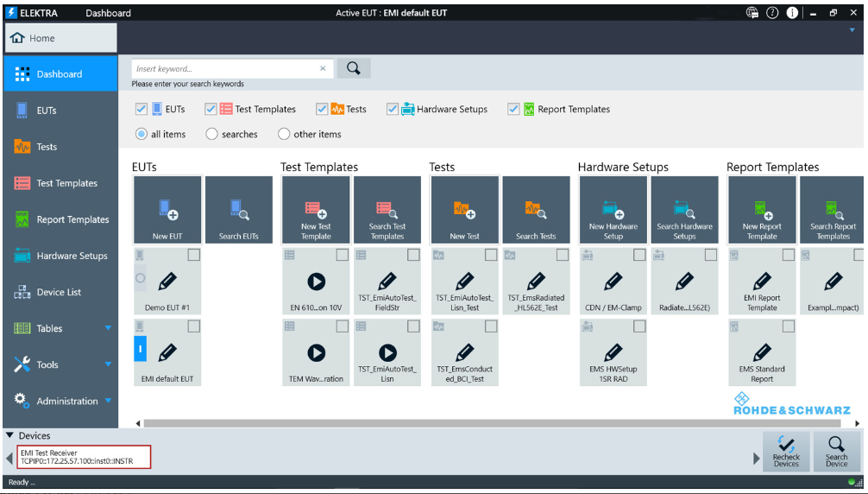Tick the checkbox on CDN / EM-Clamp tile
Screen dimensions: 868x494
tap(639, 255)
